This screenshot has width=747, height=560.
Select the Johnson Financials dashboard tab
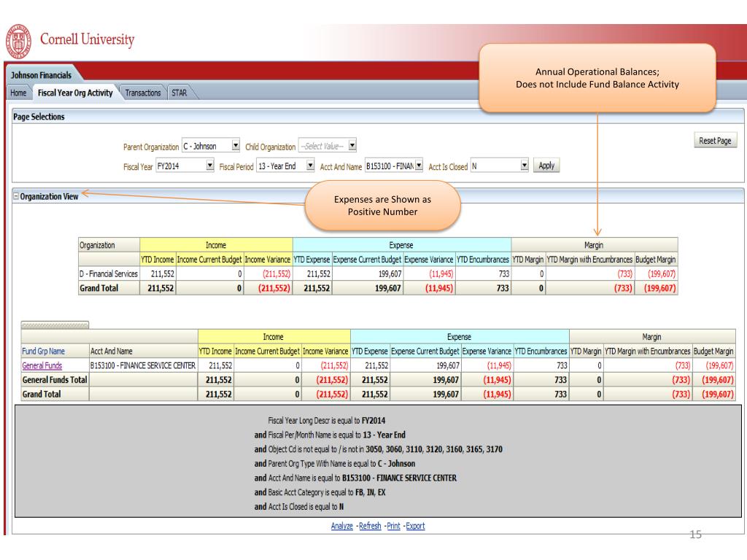pos(41,75)
